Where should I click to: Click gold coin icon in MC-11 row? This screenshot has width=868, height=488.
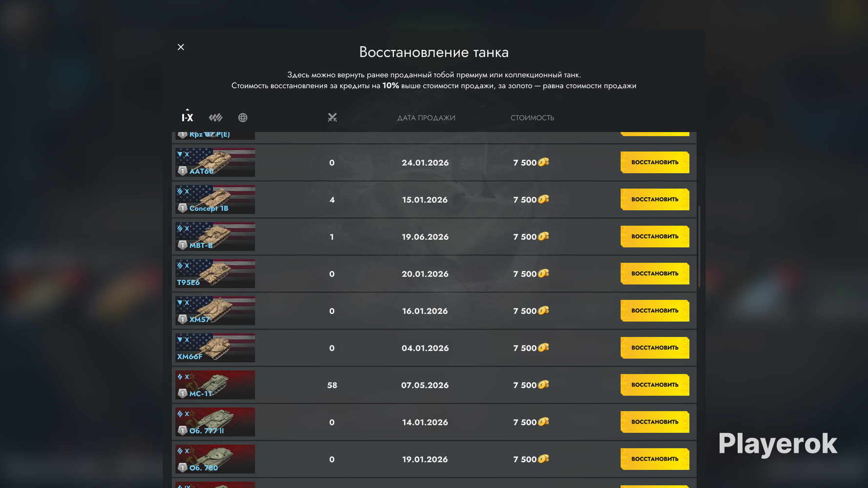[x=543, y=385]
